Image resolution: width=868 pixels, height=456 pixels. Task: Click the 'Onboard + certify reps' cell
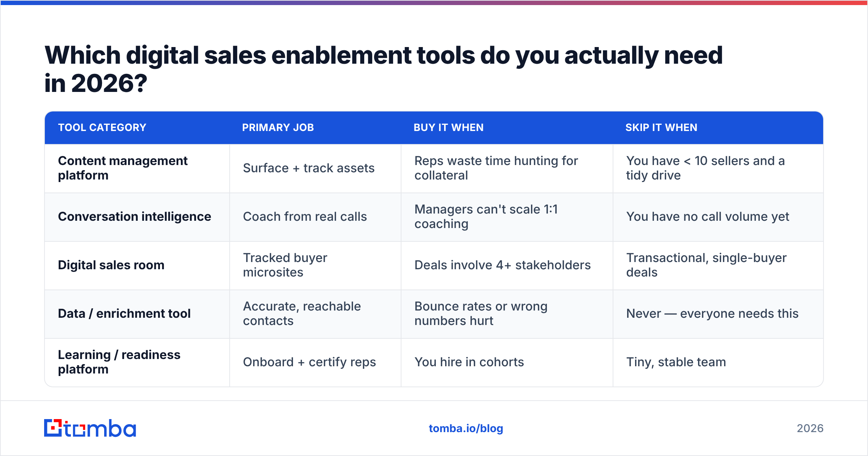315,363
